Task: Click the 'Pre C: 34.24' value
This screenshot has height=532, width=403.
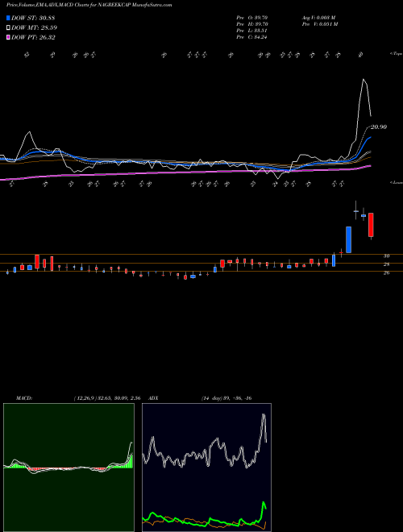Action: point(251,37)
